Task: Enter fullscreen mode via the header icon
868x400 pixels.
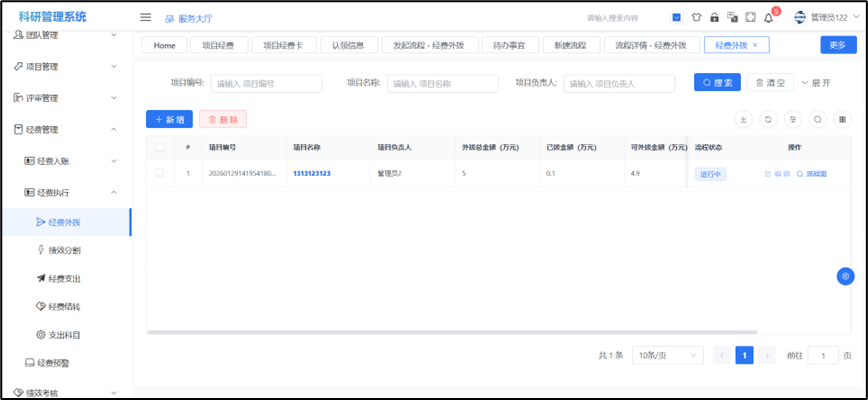Action: point(750,18)
